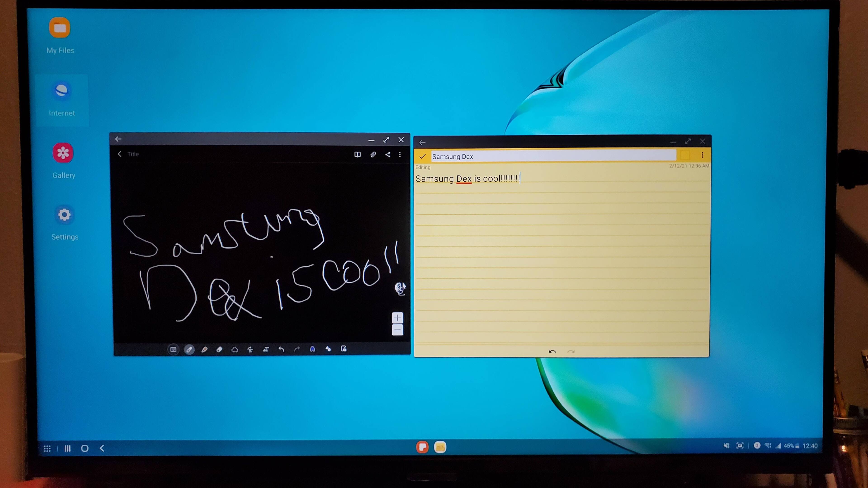868x488 pixels.
Task: Toggle reading mode book icon
Action: tap(358, 155)
